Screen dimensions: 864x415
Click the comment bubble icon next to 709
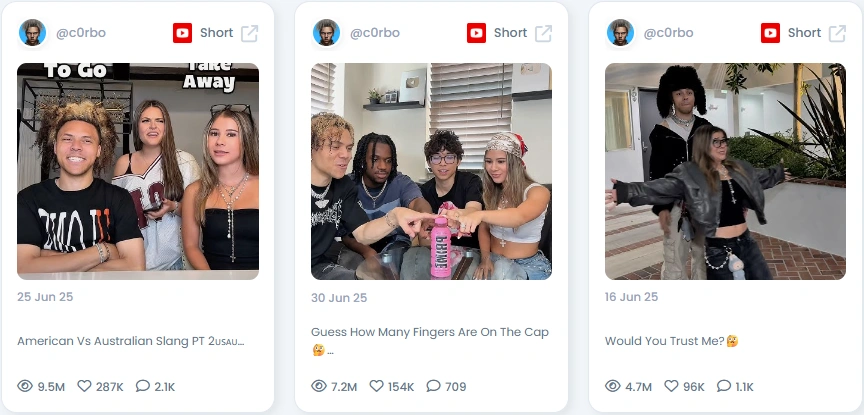point(434,386)
